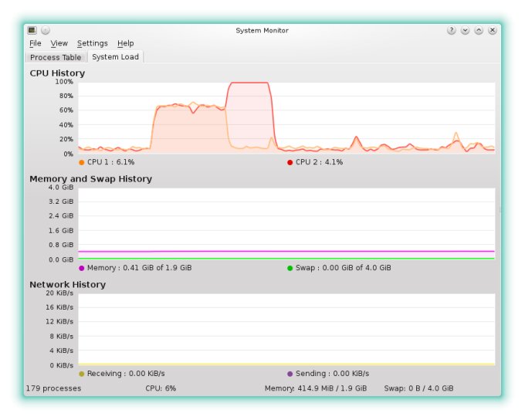
Task: Click the magenta Memory legend dot
Action: point(82,268)
